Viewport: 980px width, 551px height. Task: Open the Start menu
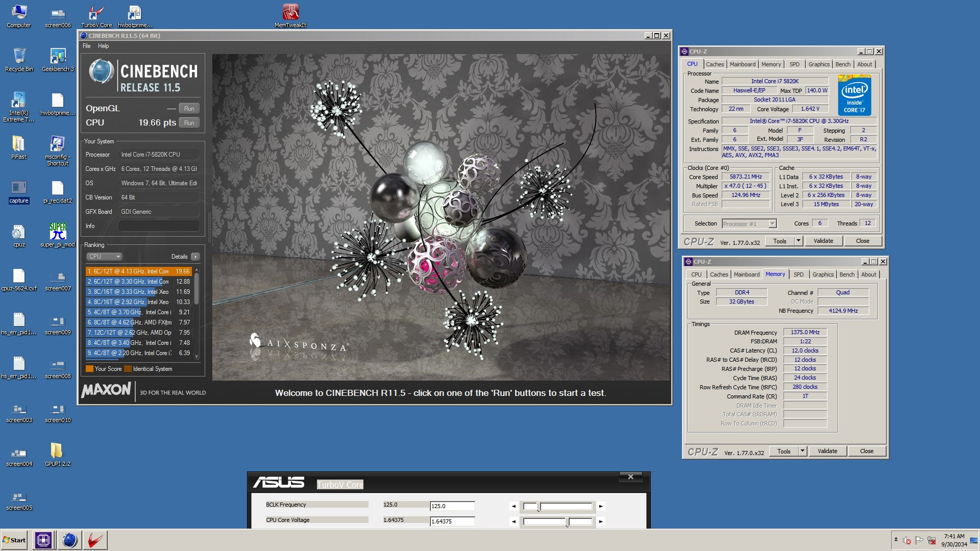point(14,540)
